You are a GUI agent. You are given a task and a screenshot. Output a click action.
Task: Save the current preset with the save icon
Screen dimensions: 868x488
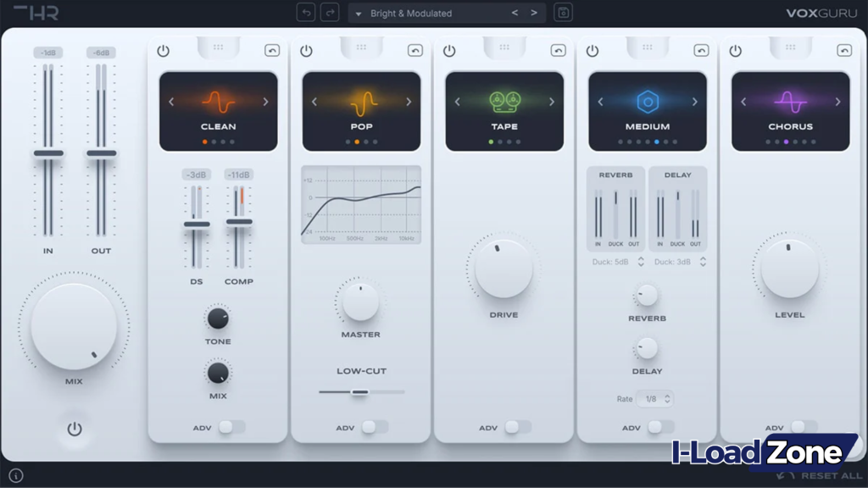click(563, 13)
